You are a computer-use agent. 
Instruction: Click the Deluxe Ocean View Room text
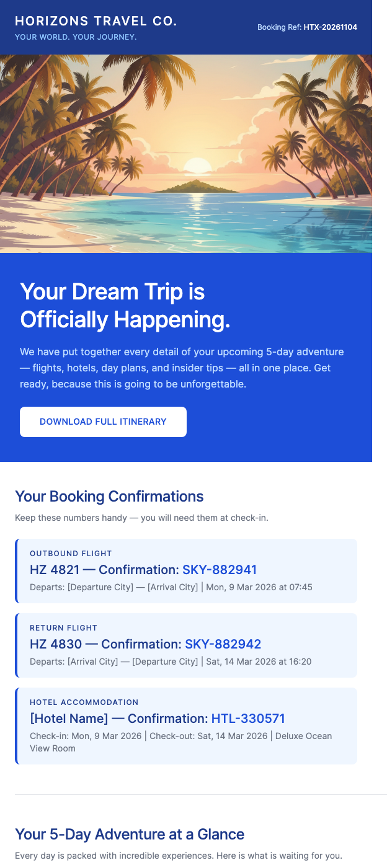coord(303,736)
